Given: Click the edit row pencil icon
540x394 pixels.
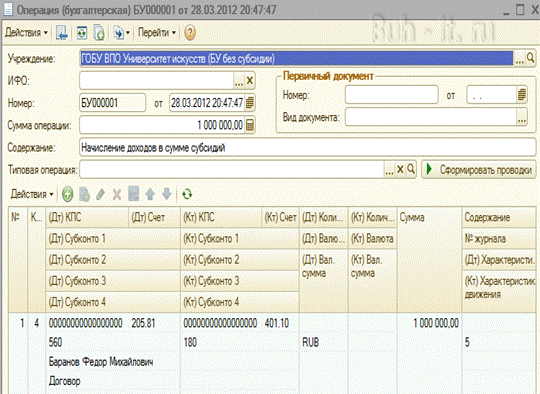Looking at the screenshot, I should tap(101, 195).
